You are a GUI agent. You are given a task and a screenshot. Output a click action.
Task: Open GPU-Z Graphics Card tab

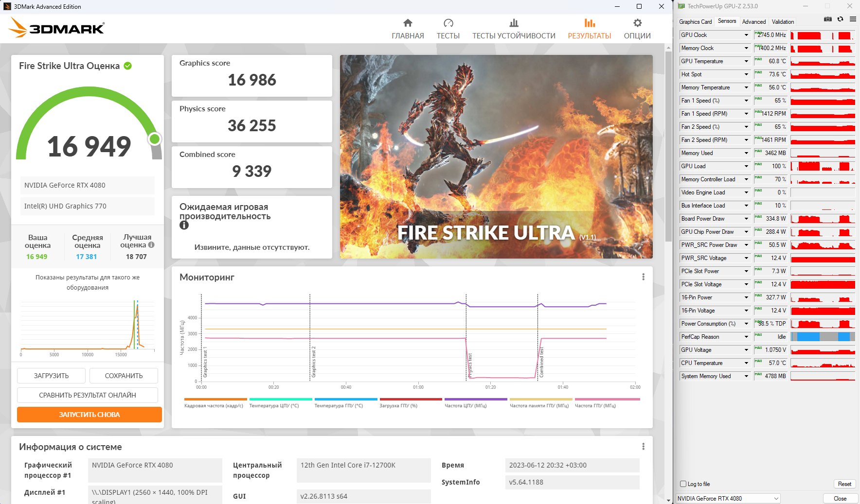click(x=695, y=22)
